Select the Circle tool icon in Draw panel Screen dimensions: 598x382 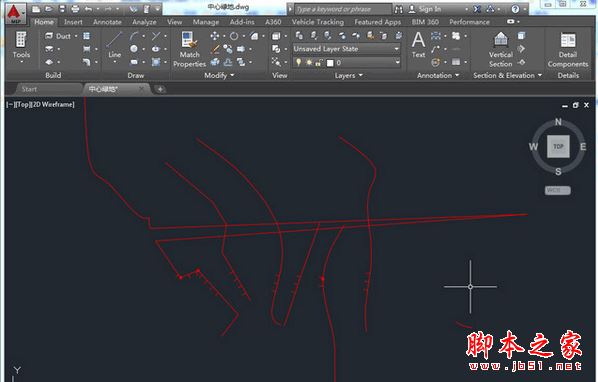(134, 49)
